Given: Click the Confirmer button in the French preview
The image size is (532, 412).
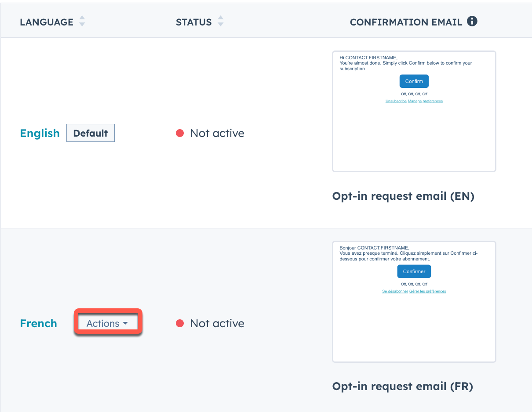Looking at the screenshot, I should 414,271.
